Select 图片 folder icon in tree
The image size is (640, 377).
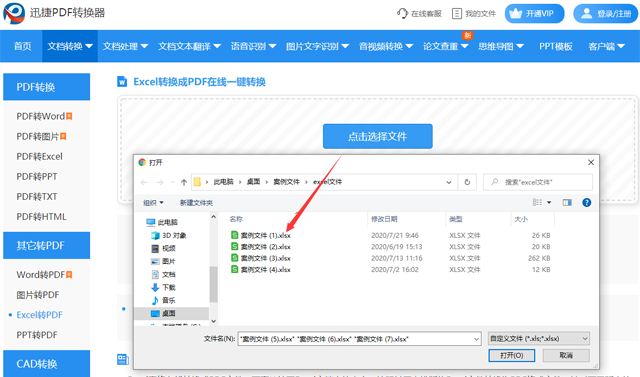pyautogui.click(x=155, y=262)
